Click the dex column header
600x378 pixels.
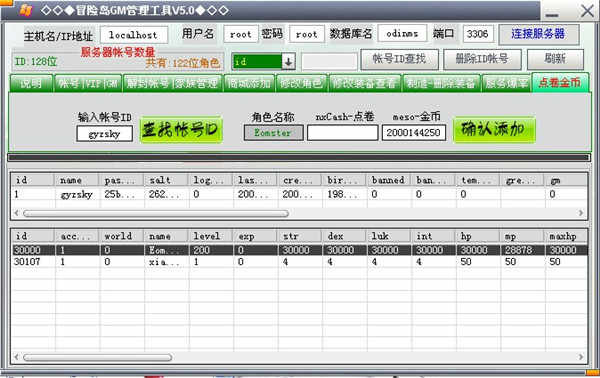coord(344,236)
